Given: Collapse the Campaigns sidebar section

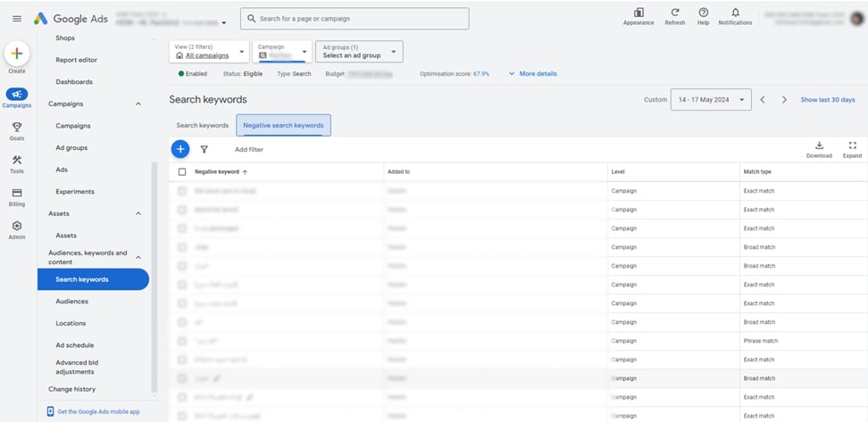Looking at the screenshot, I should coord(138,104).
